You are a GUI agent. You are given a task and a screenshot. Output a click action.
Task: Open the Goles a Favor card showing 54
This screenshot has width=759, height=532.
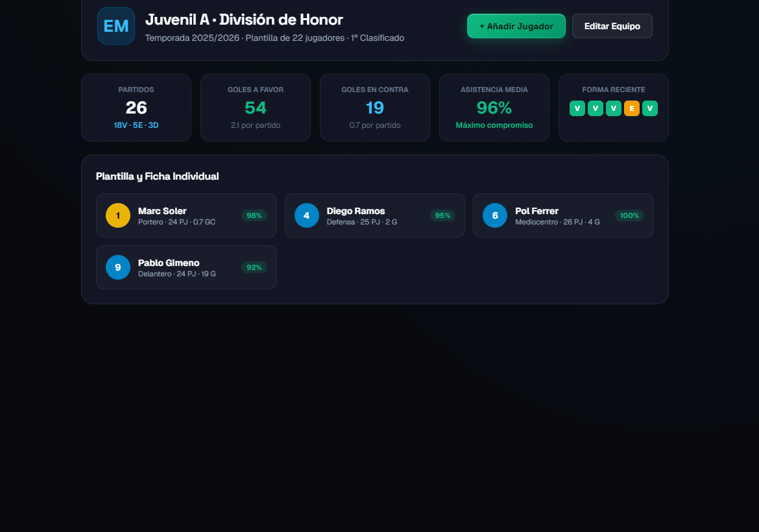tap(256, 108)
